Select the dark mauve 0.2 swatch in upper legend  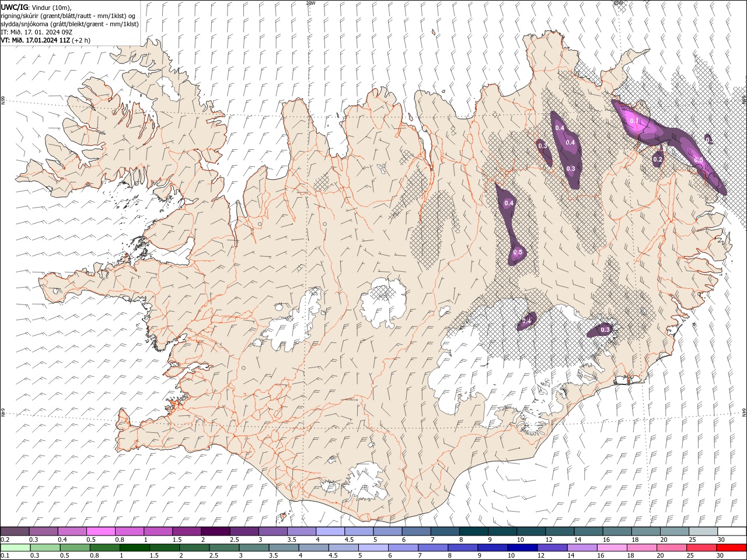point(15,531)
